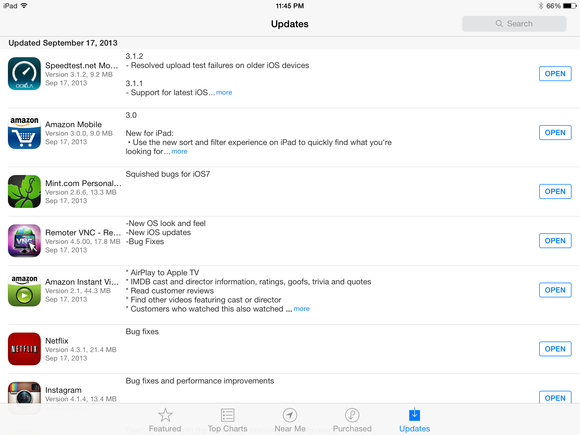This screenshot has height=435, width=580.
Task: Expand Speedtest.net release notes with more
Action: [224, 92]
